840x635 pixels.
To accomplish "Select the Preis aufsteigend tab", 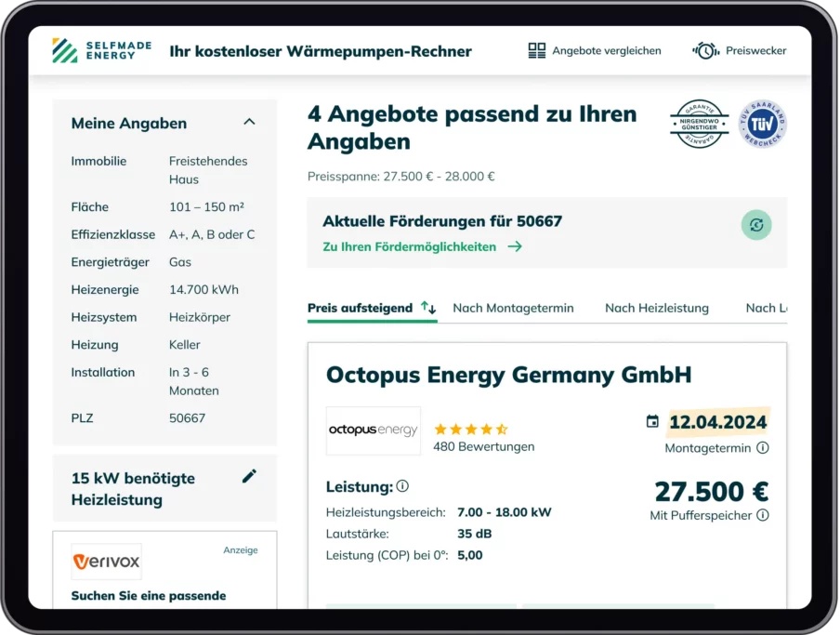I will point(360,308).
